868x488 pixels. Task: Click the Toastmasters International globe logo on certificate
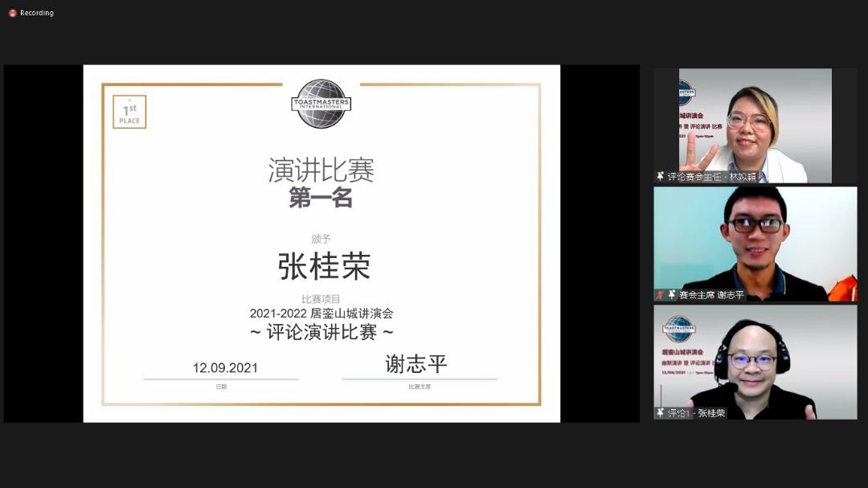[x=321, y=104]
